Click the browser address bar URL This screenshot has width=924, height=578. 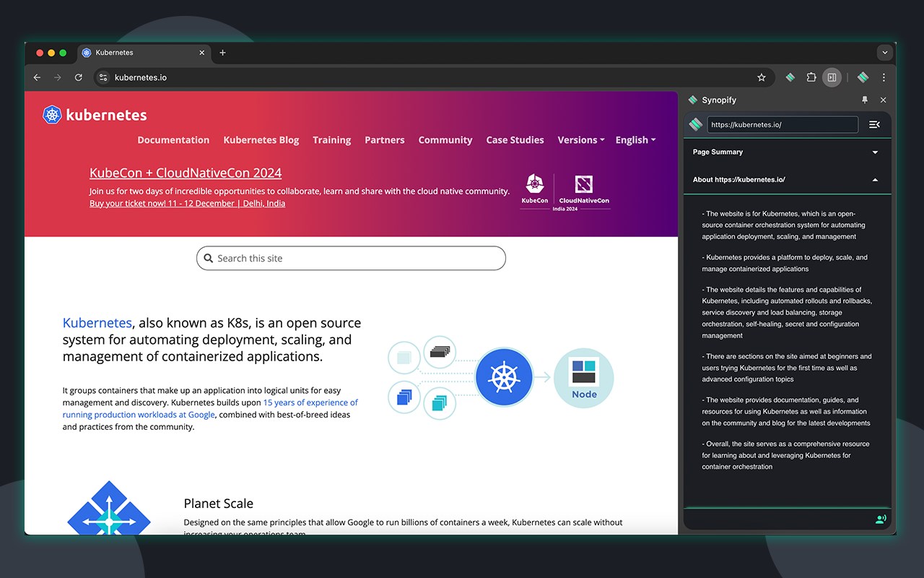[141, 77]
